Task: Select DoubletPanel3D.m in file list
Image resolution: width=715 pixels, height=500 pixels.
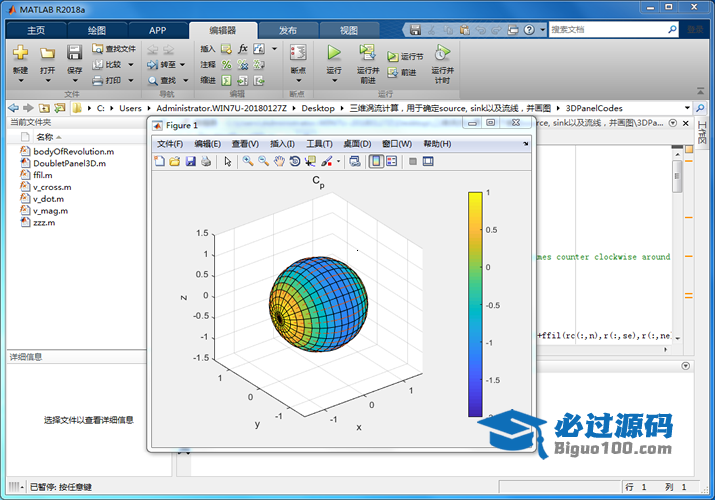Action: [x=69, y=163]
